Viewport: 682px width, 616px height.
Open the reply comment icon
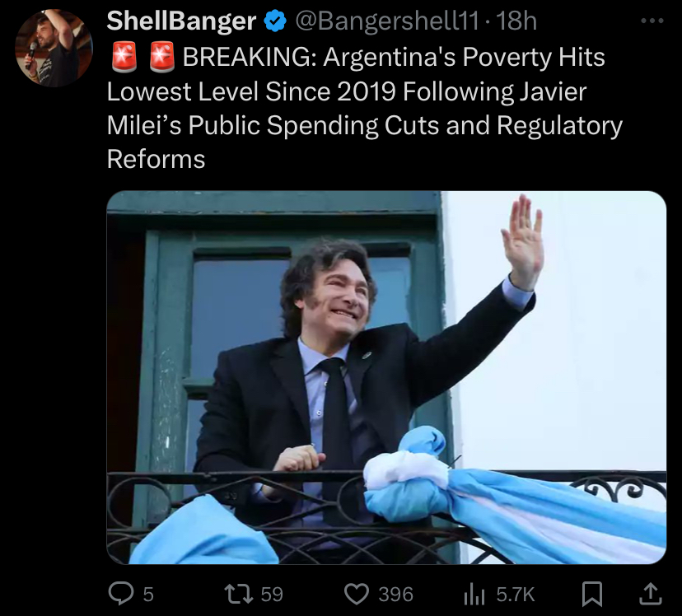(x=120, y=594)
